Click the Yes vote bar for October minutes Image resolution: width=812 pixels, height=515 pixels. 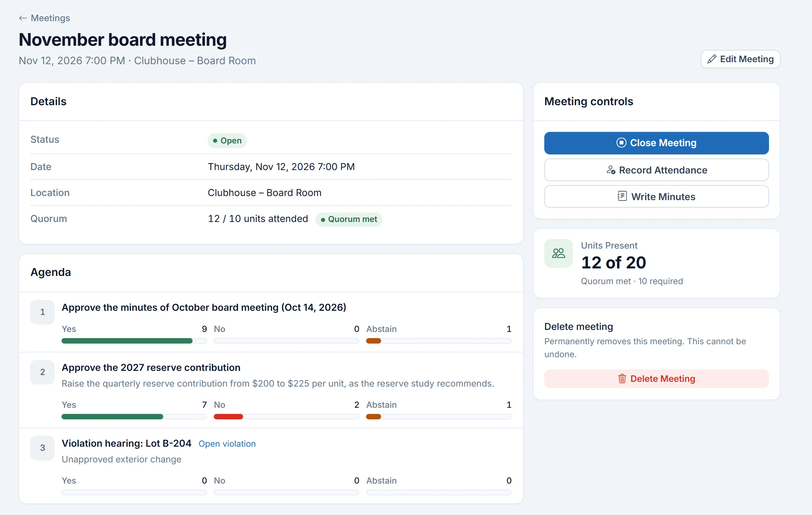pyautogui.click(x=134, y=341)
